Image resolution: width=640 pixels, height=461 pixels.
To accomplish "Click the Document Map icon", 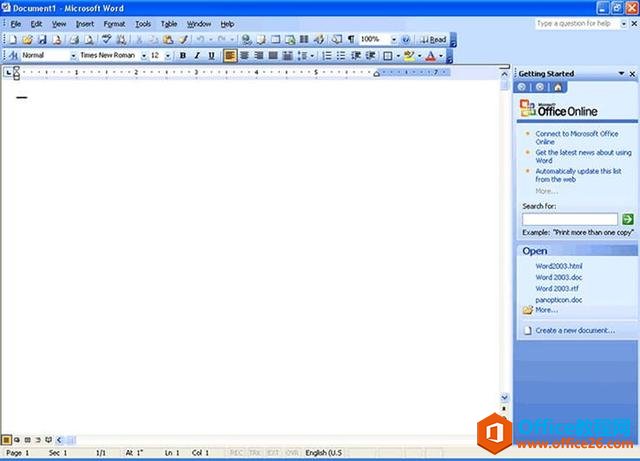I will (336, 40).
